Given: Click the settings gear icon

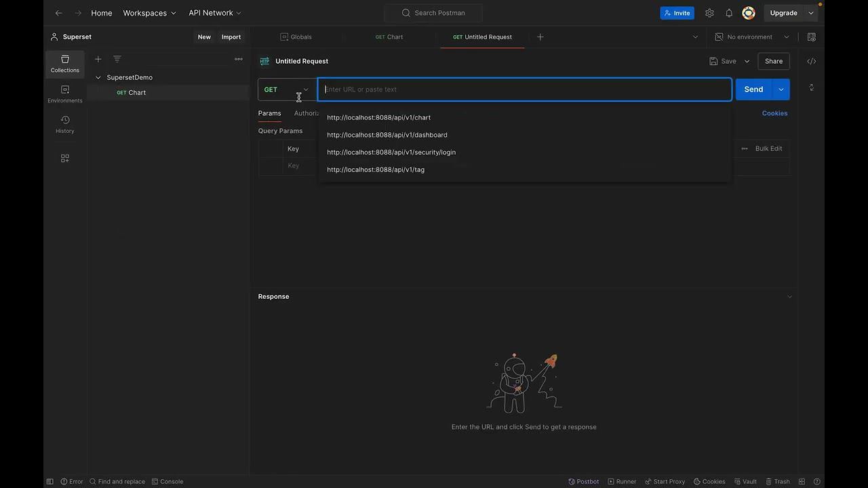Looking at the screenshot, I should coord(709,13).
